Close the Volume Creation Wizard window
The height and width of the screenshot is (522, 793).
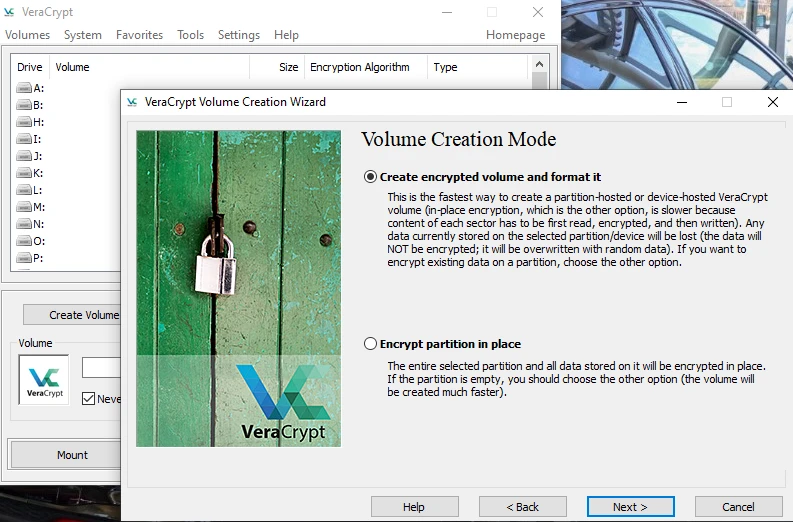tap(772, 102)
